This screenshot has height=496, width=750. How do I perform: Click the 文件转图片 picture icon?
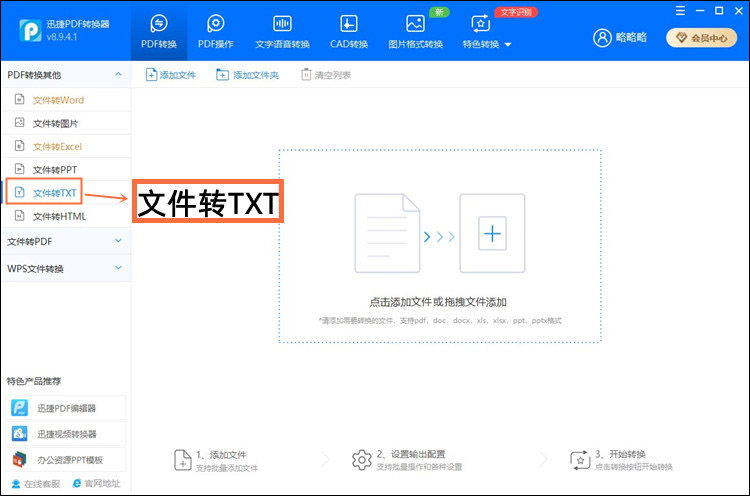(19, 122)
